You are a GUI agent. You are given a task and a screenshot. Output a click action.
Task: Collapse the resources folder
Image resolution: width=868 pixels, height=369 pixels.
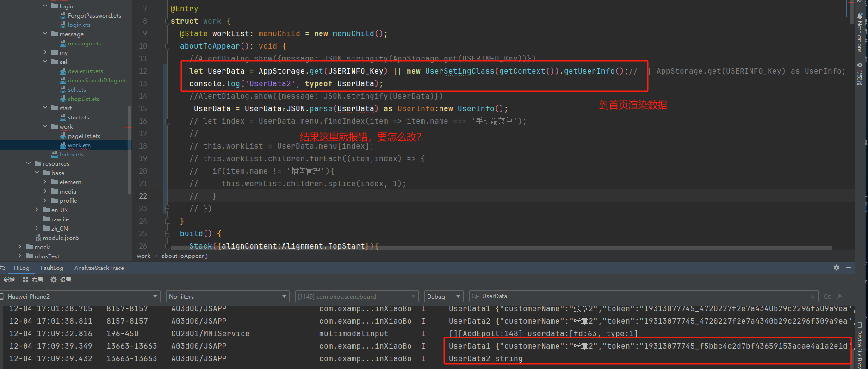tap(28, 163)
